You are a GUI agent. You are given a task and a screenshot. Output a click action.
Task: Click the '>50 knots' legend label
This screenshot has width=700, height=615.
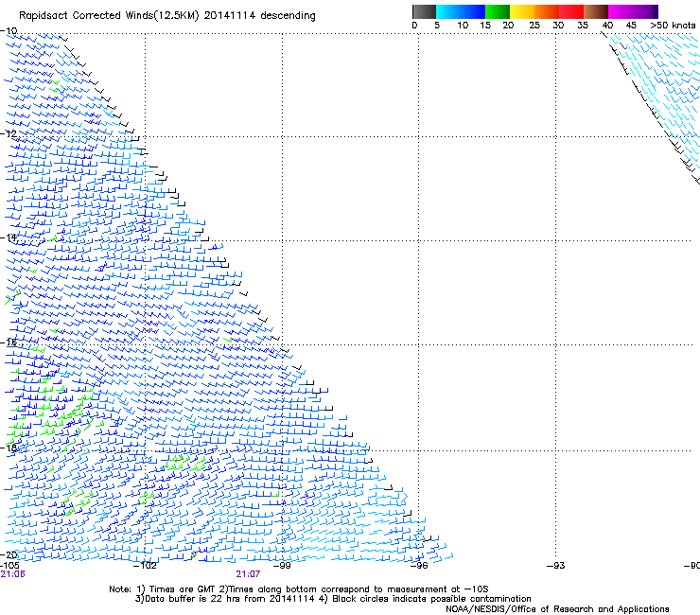click(673, 26)
